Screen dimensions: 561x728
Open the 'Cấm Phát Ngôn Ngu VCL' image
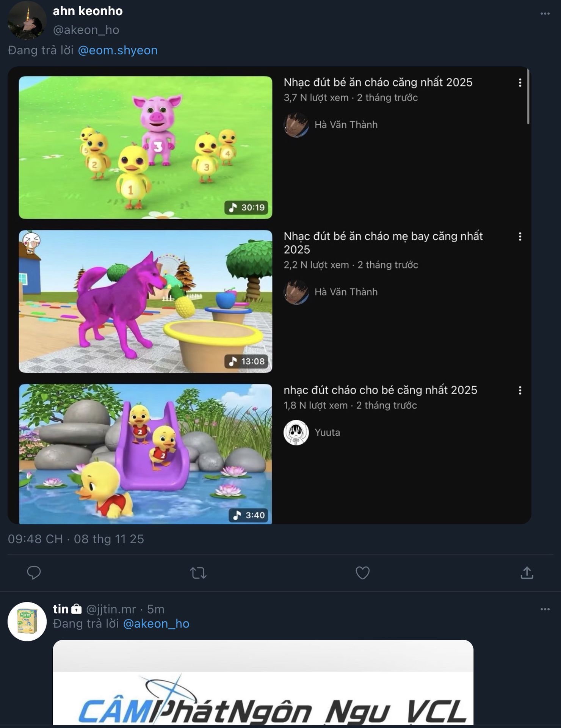(263, 682)
